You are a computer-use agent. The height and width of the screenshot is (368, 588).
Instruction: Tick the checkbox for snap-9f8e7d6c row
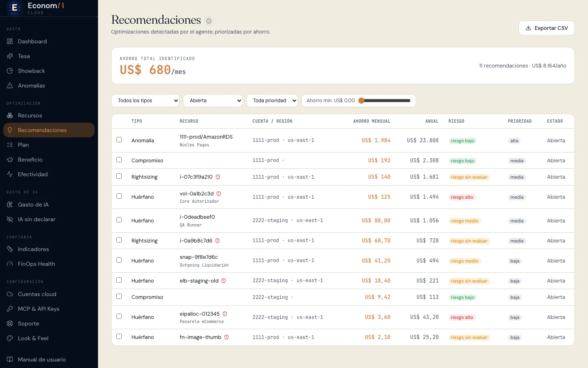pos(119,260)
